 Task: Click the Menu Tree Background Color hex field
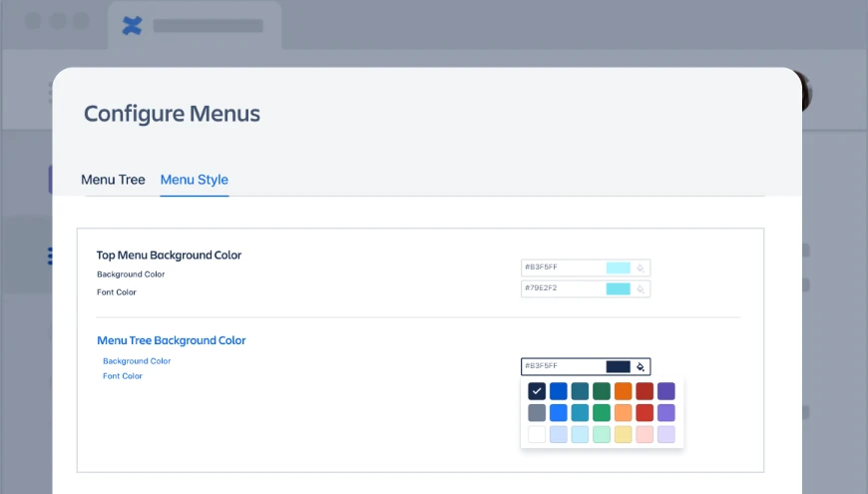(586, 366)
